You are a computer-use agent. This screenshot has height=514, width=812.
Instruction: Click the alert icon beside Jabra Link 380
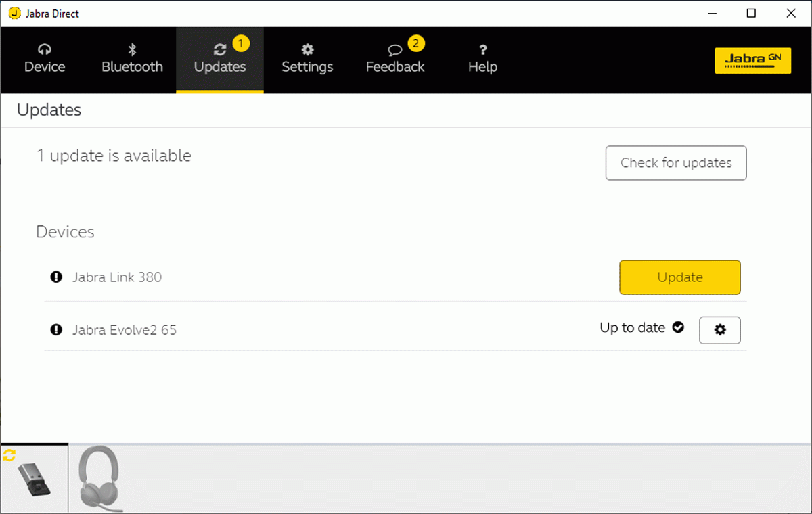tap(56, 277)
